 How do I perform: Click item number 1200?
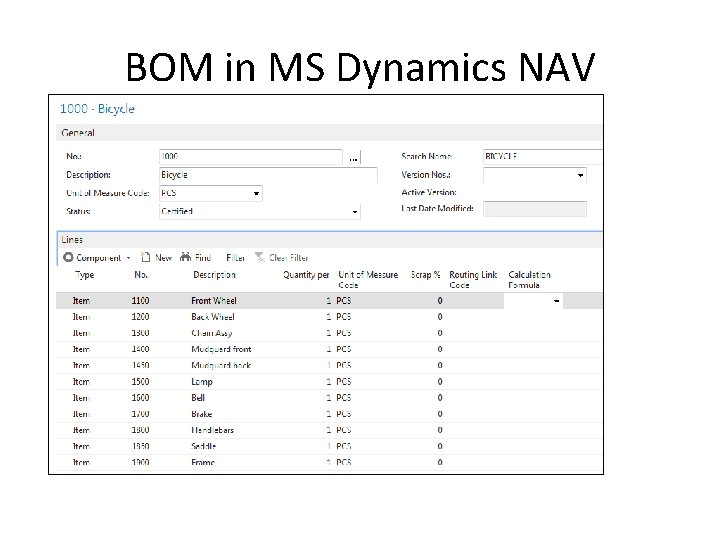click(141, 317)
